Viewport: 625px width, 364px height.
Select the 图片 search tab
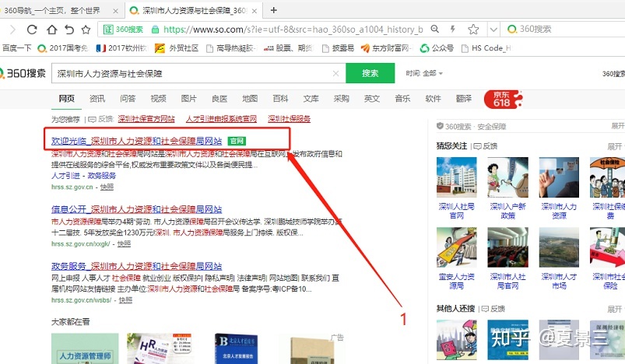[x=188, y=98]
